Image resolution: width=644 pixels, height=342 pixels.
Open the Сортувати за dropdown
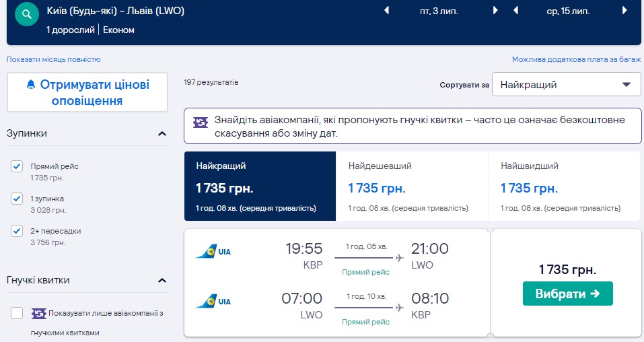(566, 85)
